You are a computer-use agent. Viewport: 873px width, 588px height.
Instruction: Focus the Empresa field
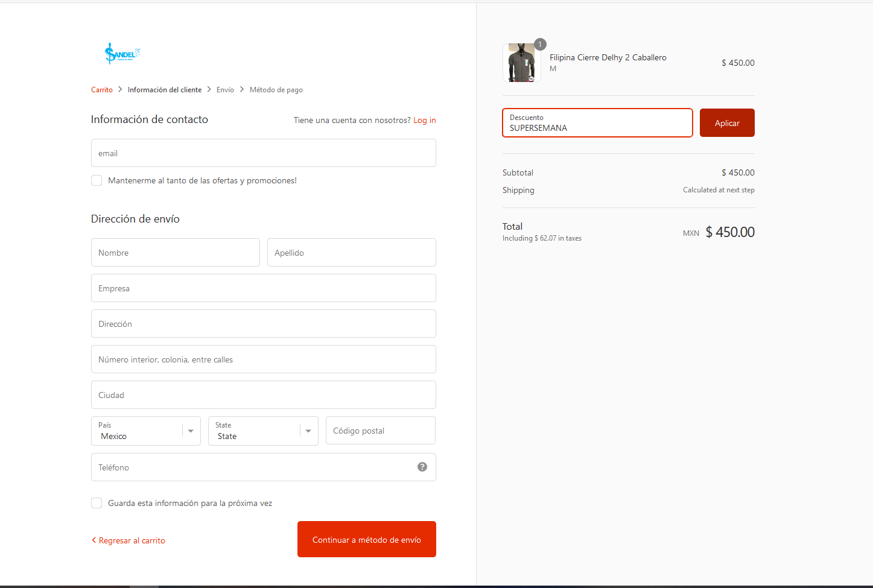264,288
